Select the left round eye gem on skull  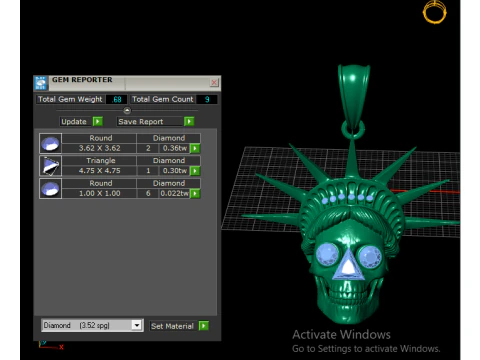pos(327,255)
